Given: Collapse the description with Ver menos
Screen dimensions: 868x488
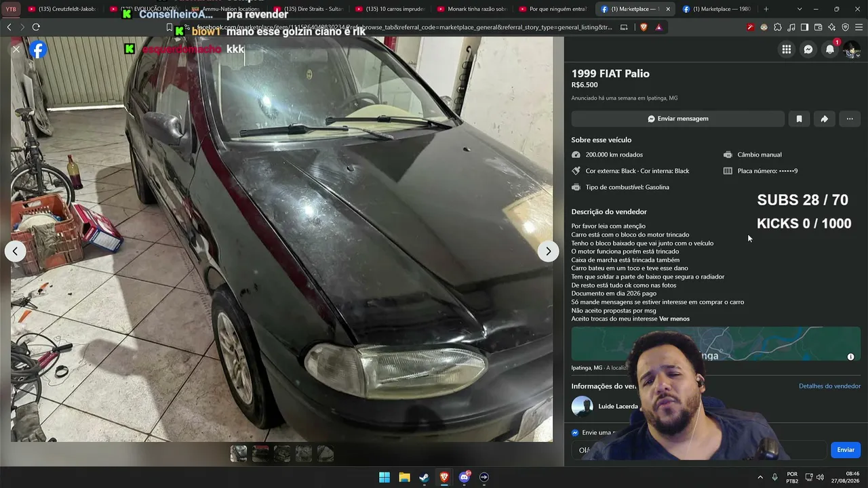Looking at the screenshot, I should point(674,319).
